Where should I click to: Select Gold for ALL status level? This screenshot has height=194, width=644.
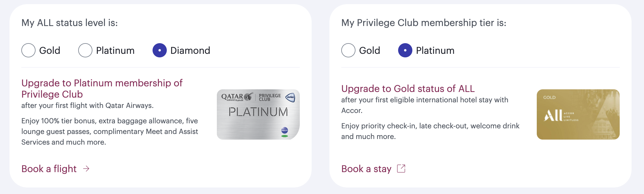click(28, 51)
